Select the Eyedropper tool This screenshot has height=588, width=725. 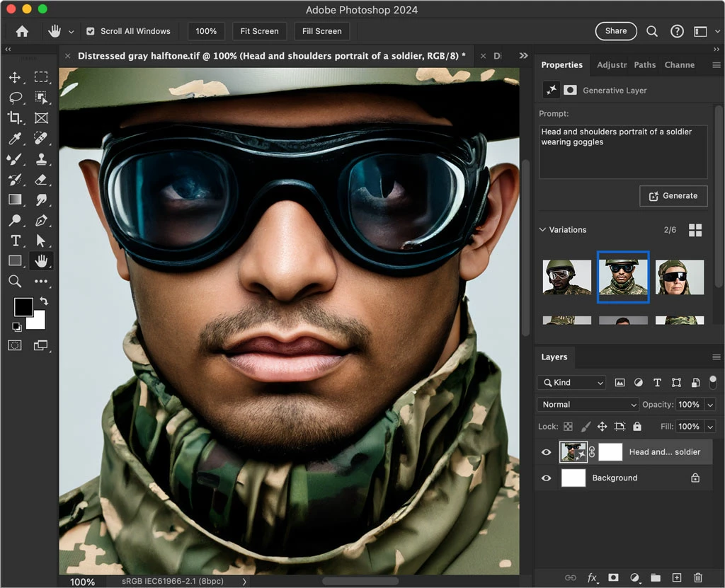coord(15,139)
